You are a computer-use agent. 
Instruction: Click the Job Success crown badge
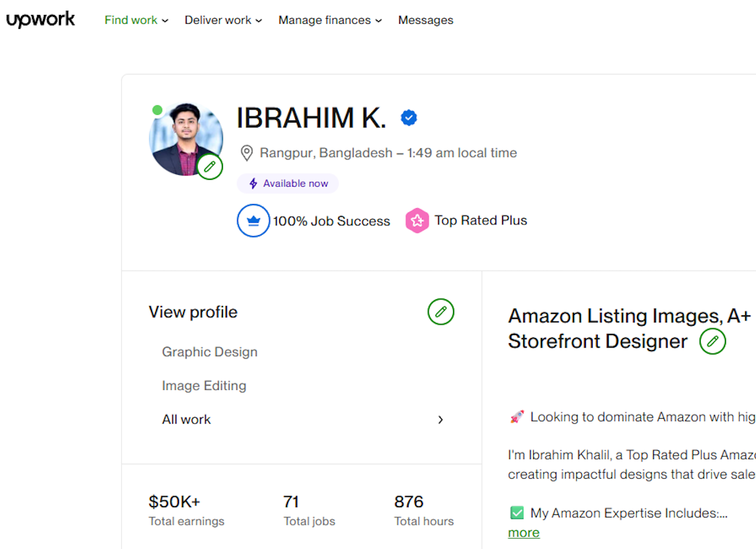pyautogui.click(x=253, y=221)
